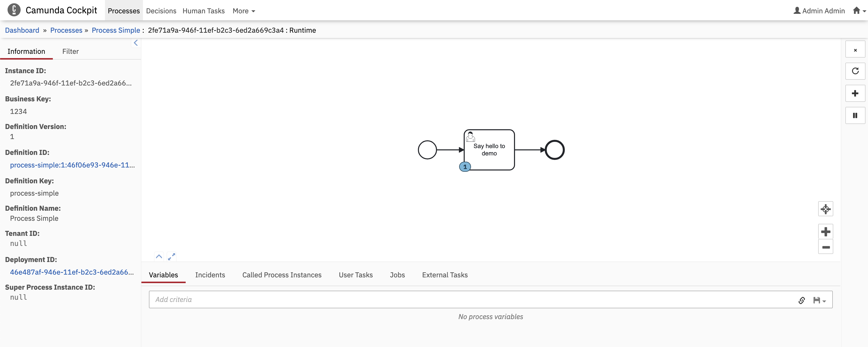
Task: Click the user task person icon
Action: (x=470, y=137)
